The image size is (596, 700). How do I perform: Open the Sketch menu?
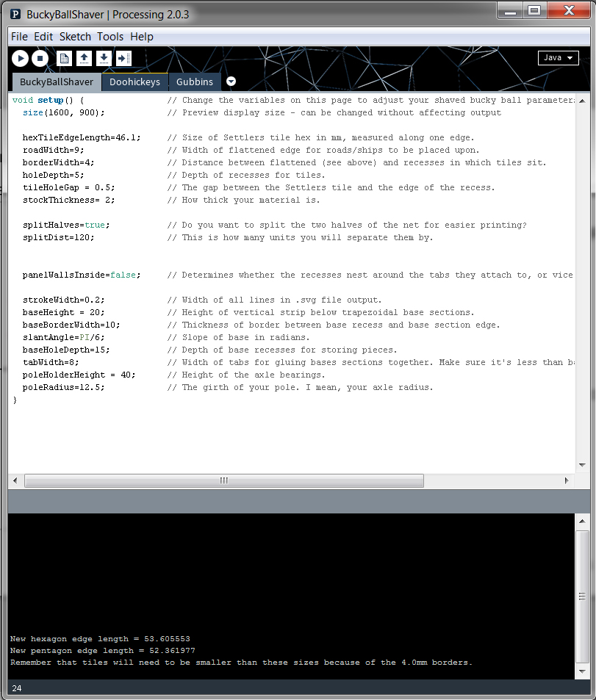(x=75, y=37)
